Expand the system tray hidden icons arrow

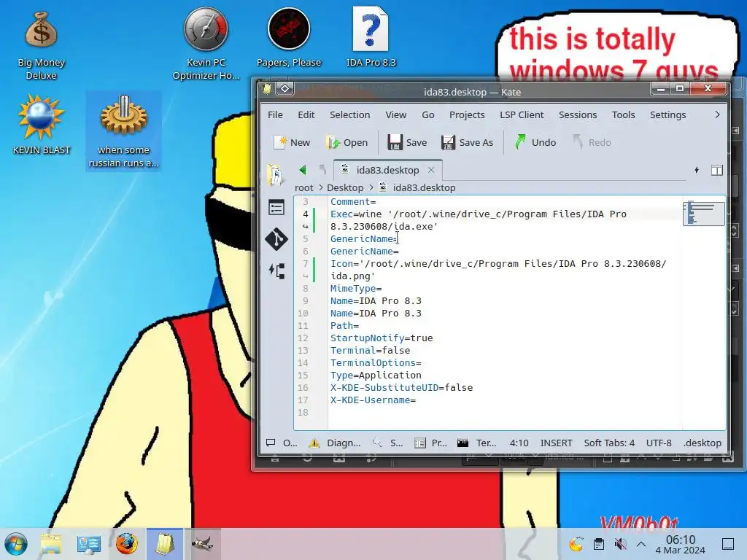pyautogui.click(x=641, y=544)
